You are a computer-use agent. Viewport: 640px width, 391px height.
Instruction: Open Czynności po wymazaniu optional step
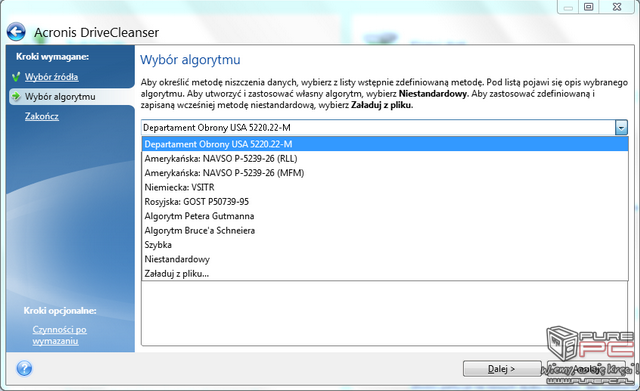tap(60, 335)
